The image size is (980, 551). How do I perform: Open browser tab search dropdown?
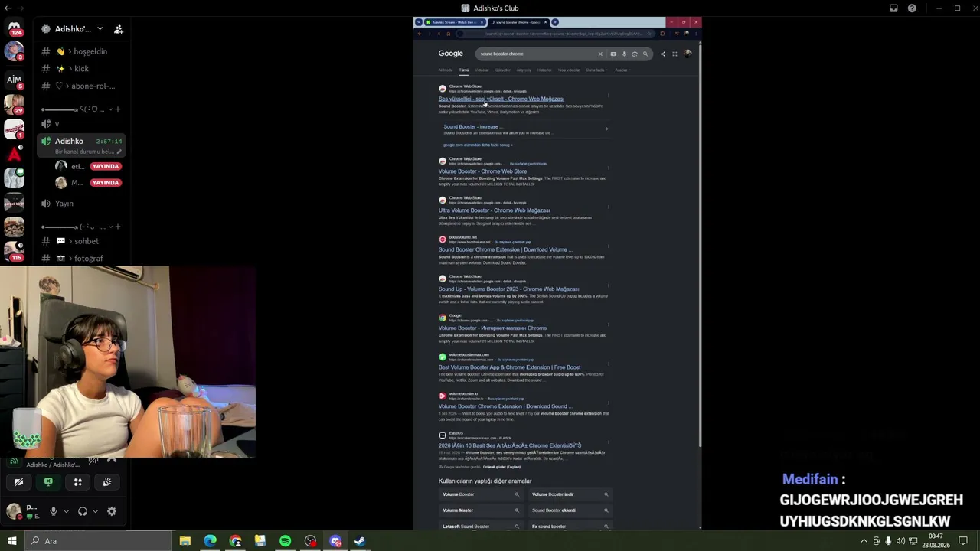pos(419,22)
